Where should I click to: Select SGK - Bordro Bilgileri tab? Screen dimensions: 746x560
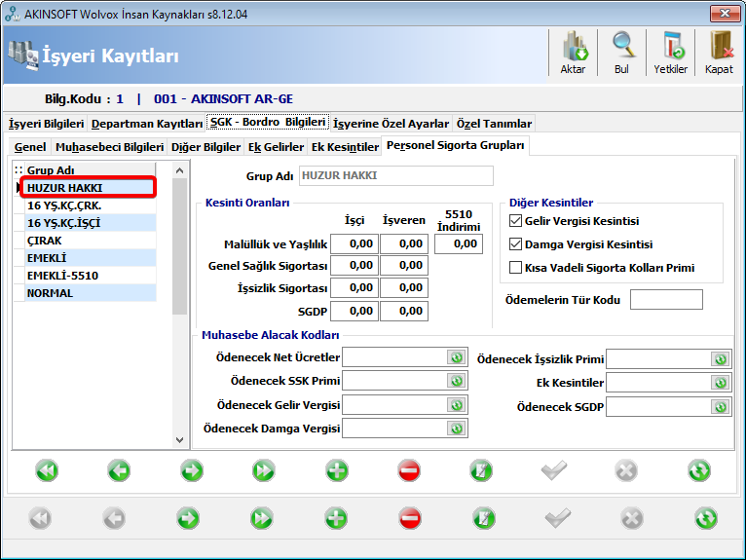[x=268, y=123]
